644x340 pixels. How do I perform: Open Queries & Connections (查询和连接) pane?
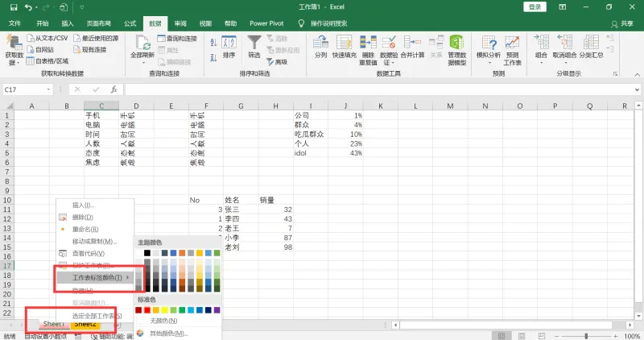pyautogui.click(x=177, y=38)
